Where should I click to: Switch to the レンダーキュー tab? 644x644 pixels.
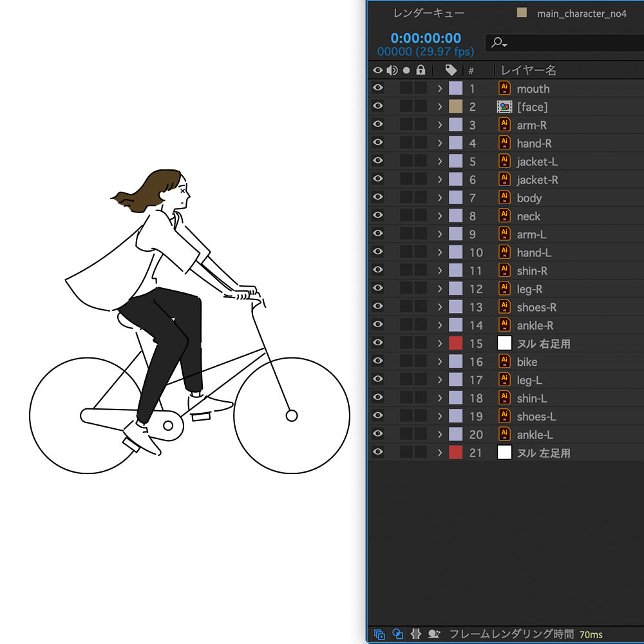429,13
